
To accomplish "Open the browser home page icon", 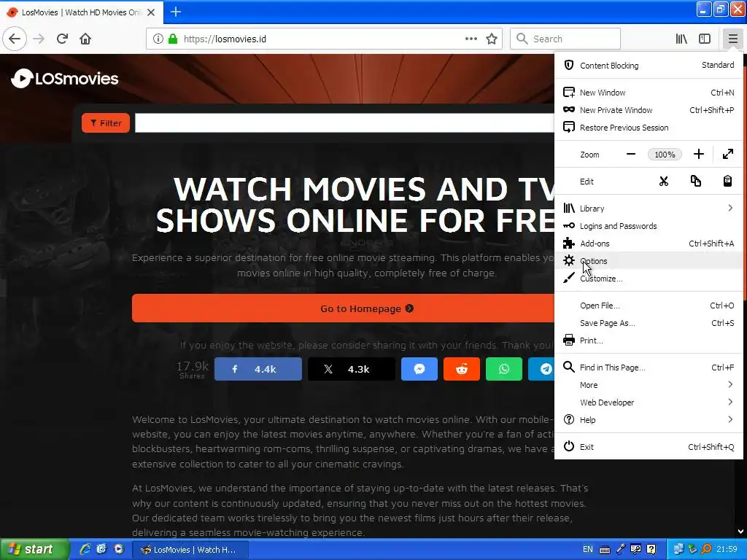I will point(85,39).
